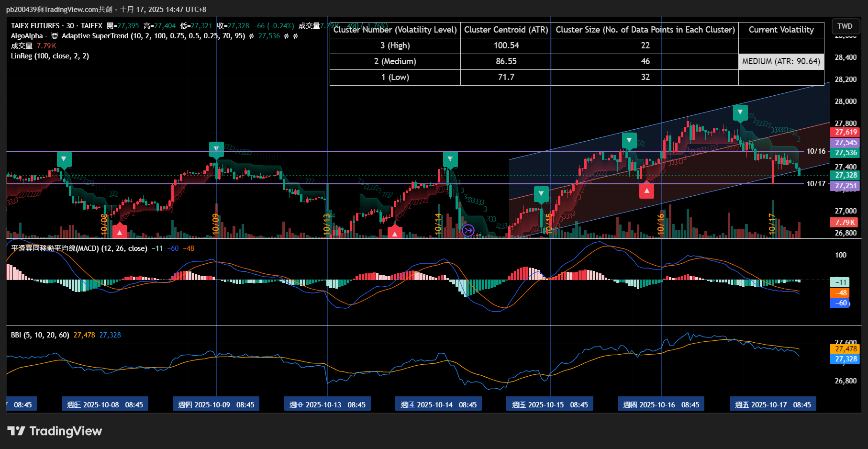The width and height of the screenshot is (868, 449).
Task: Click the orange 27,478 BBI label
Action: click(x=846, y=349)
